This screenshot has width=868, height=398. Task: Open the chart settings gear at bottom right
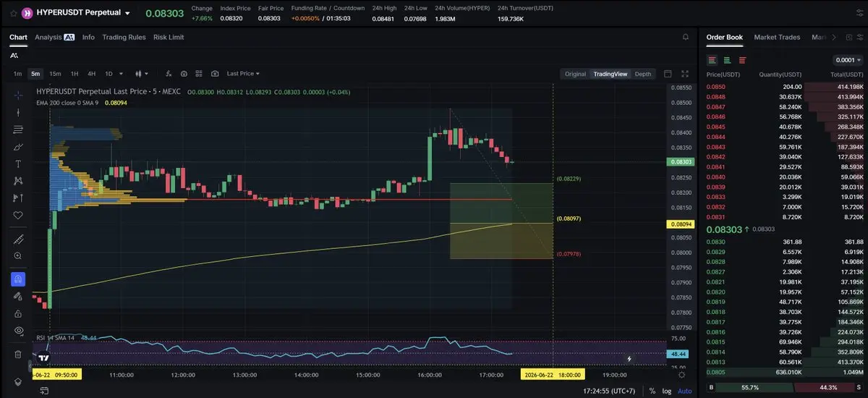(681, 374)
